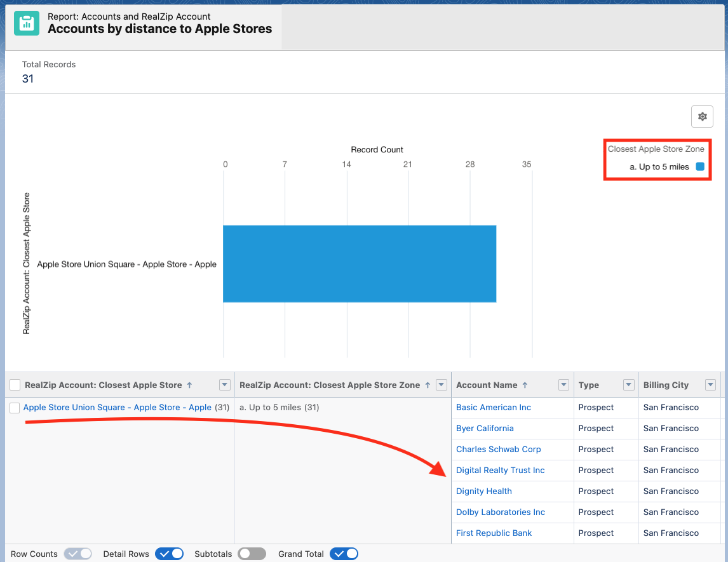Click the Record Count axis title
Viewport: 728px width, 562px height.
[x=377, y=149]
